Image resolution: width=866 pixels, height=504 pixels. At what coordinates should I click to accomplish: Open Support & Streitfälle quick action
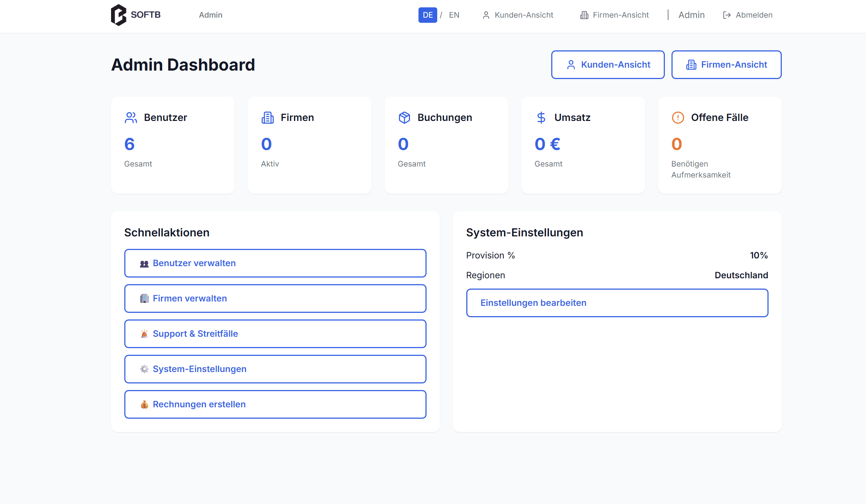point(275,334)
